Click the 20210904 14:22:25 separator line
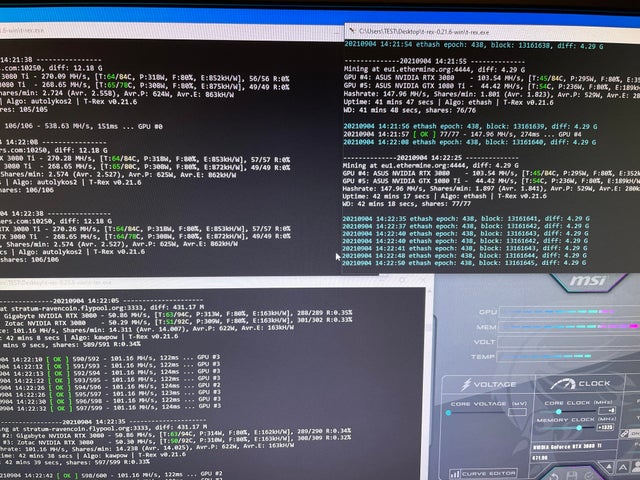This screenshot has width=640, height=480. click(x=431, y=158)
